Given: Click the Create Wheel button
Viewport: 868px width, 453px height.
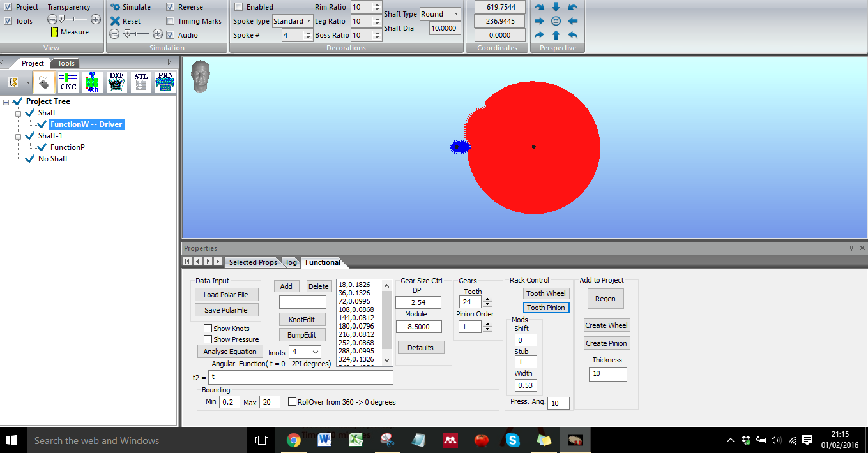Looking at the screenshot, I should click(x=606, y=325).
